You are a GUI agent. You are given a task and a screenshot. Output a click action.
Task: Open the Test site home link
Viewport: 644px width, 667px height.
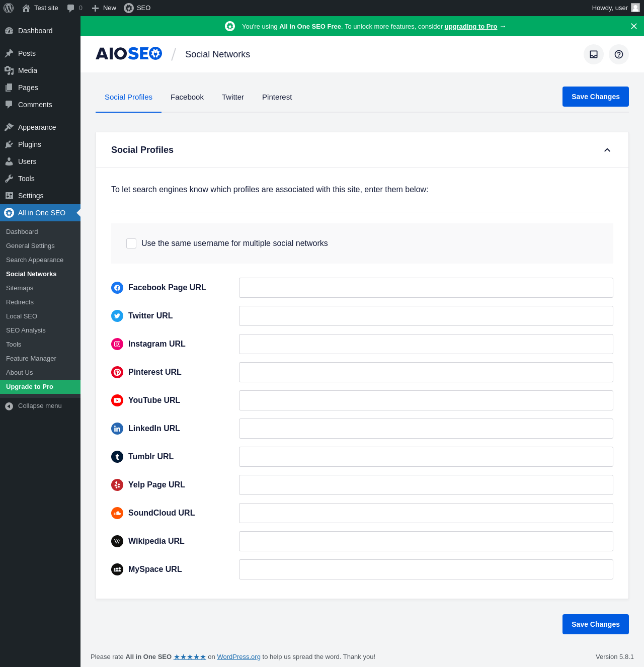click(x=40, y=8)
